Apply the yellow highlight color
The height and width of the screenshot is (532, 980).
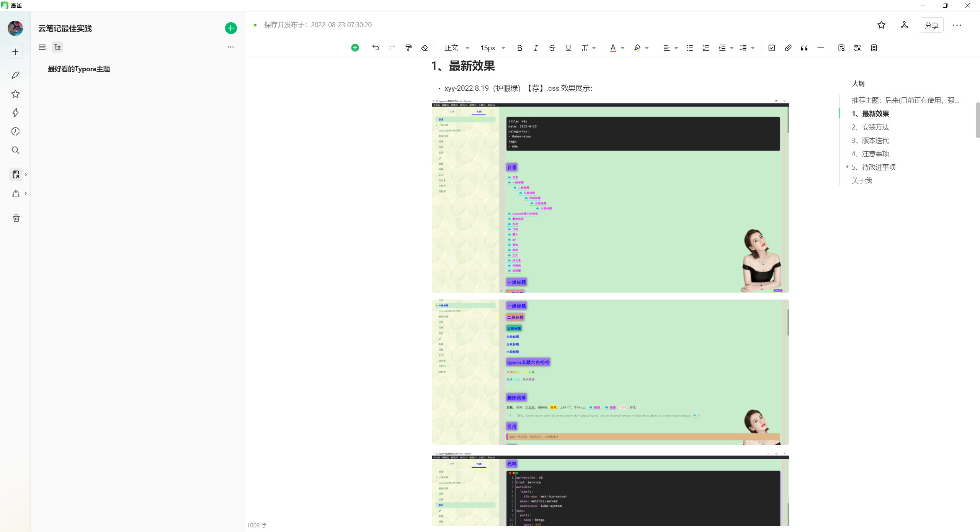[637, 48]
